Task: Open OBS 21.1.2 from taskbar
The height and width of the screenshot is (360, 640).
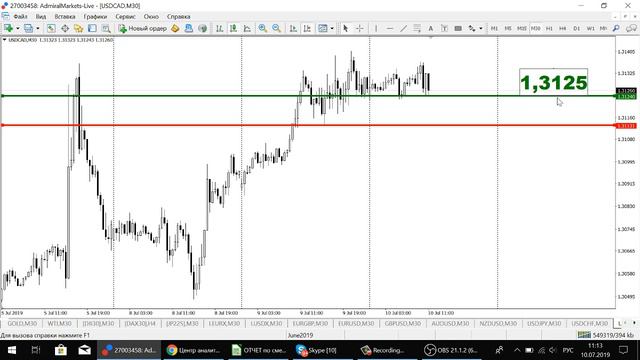Action: tap(451, 350)
